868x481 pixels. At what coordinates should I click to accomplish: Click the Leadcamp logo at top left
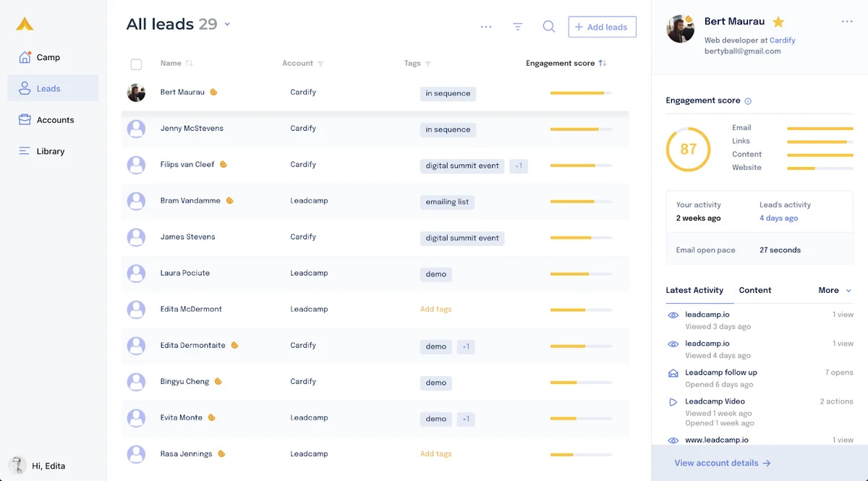point(25,25)
